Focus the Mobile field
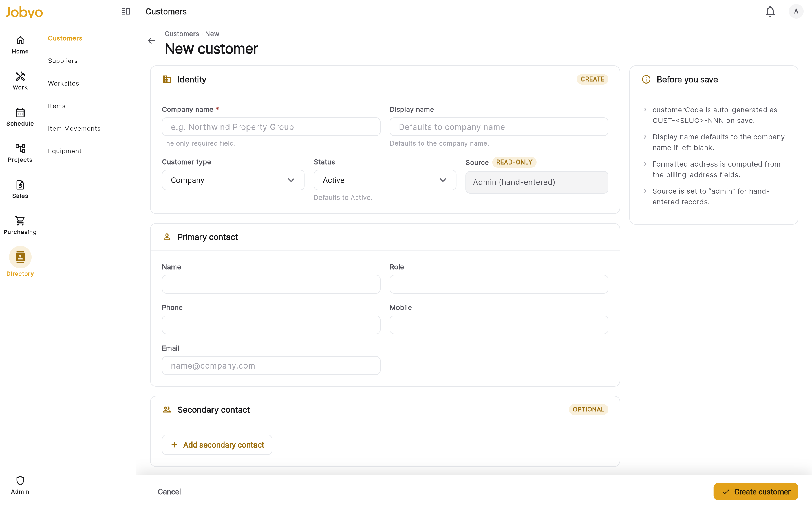This screenshot has width=812, height=508. click(x=498, y=325)
